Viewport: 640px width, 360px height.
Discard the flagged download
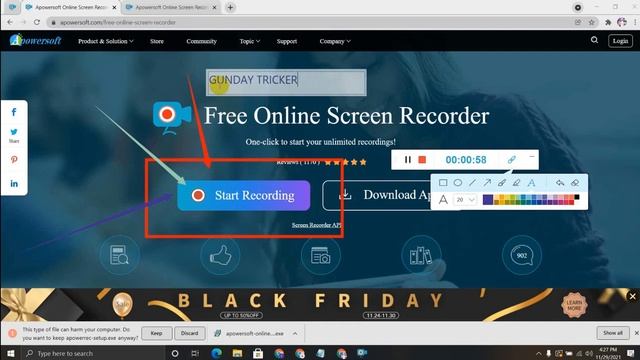click(189, 333)
